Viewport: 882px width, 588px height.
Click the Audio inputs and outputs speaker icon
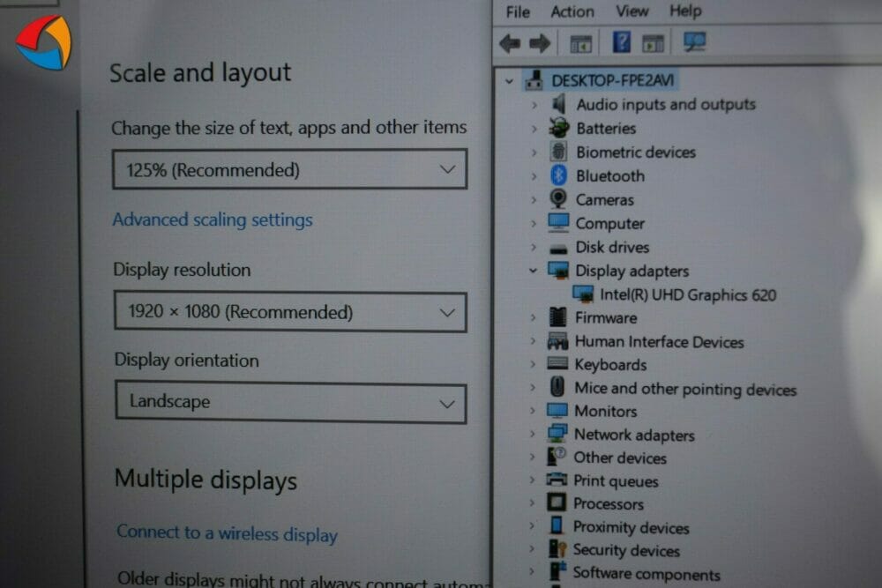[558, 104]
